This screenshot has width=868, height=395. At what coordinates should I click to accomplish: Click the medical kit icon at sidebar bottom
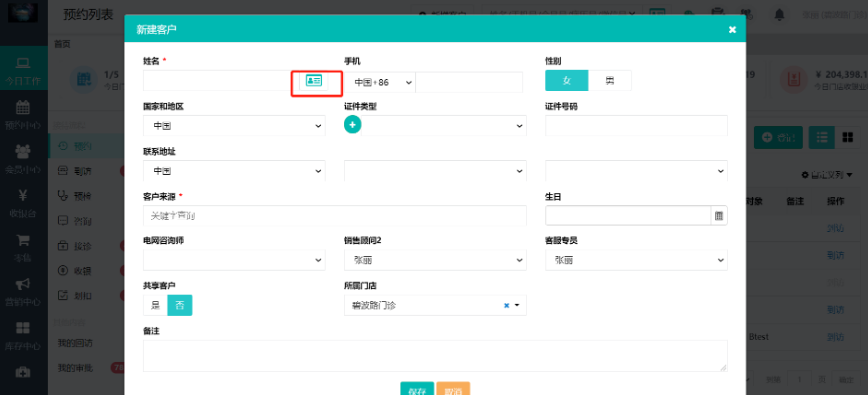[23, 372]
